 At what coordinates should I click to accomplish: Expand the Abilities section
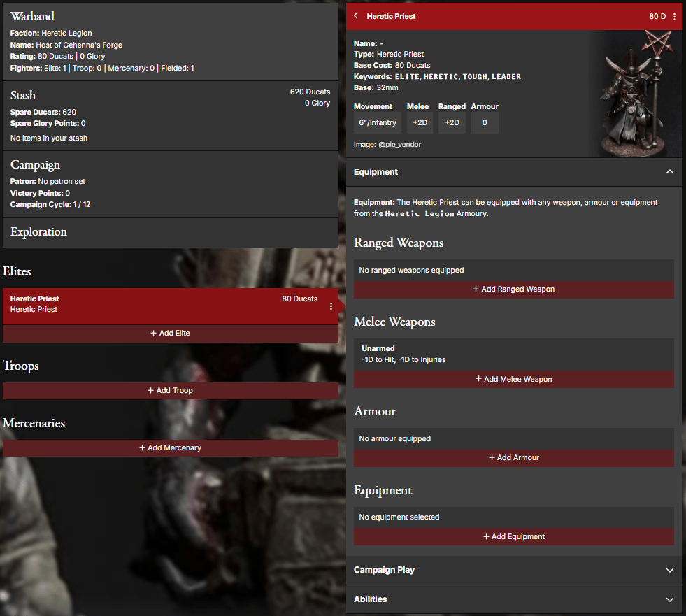point(669,600)
